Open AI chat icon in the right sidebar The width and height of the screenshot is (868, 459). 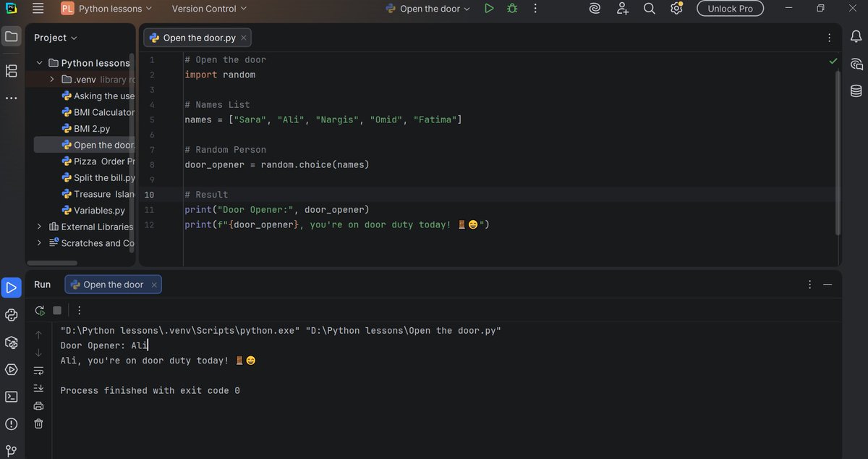856,64
